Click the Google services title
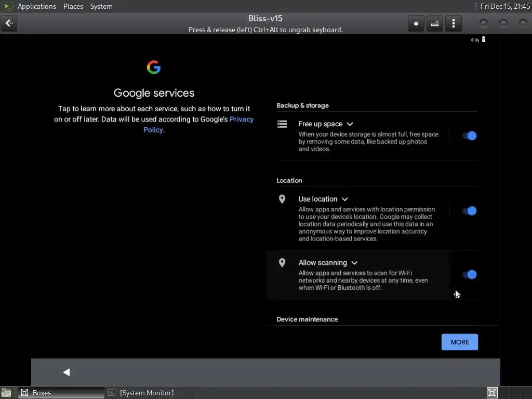Screen dimensions: 532x399 pos(154,93)
